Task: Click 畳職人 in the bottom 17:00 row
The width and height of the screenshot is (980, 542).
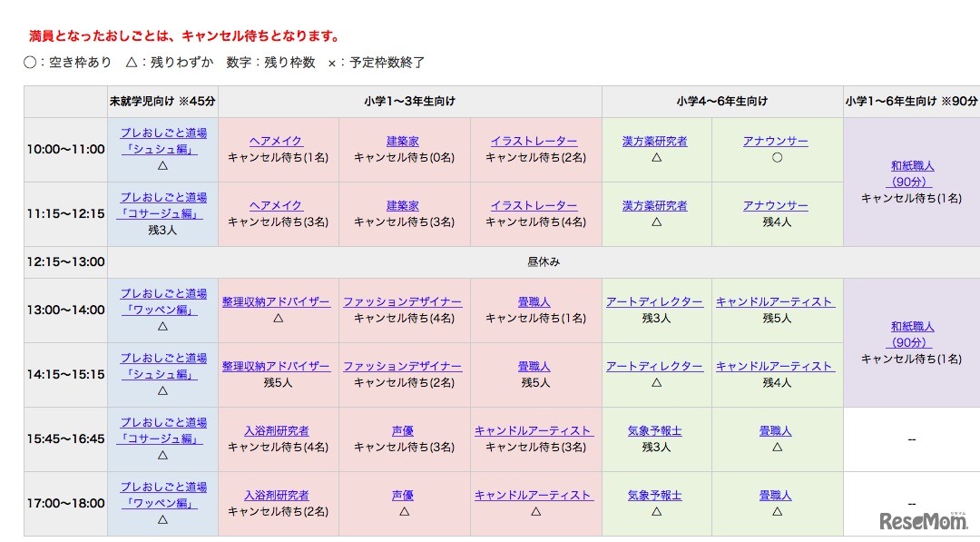Action: coord(776,494)
